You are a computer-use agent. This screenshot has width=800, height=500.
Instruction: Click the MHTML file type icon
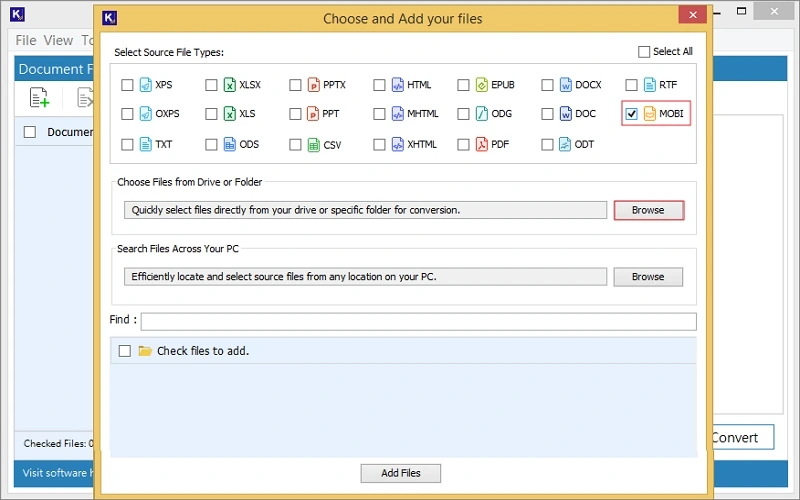[x=397, y=114]
